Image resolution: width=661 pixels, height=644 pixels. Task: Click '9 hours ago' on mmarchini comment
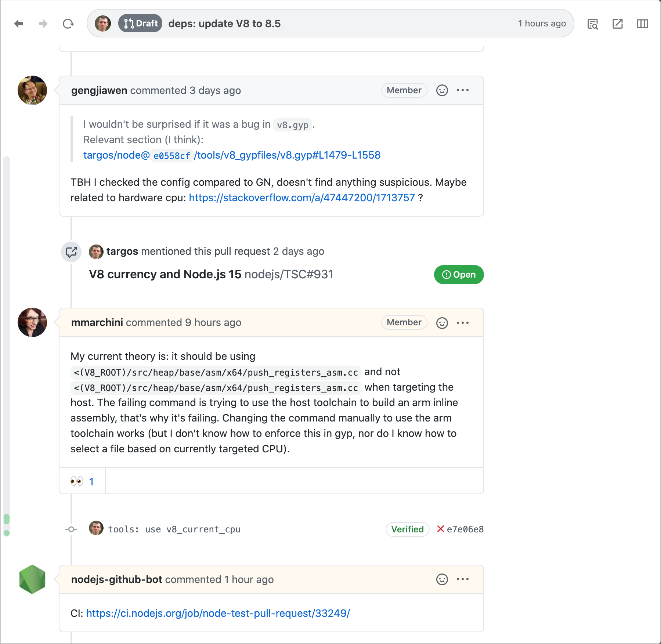(x=213, y=322)
